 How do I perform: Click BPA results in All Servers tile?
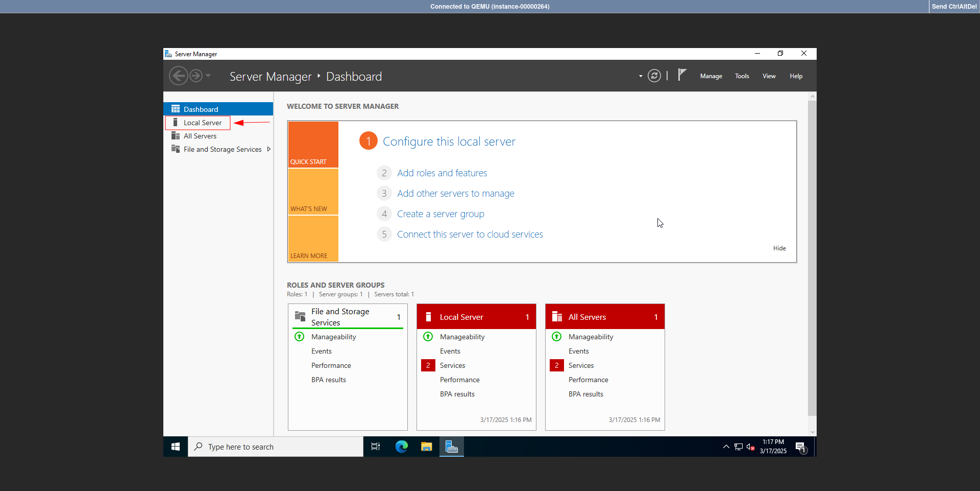(586, 394)
